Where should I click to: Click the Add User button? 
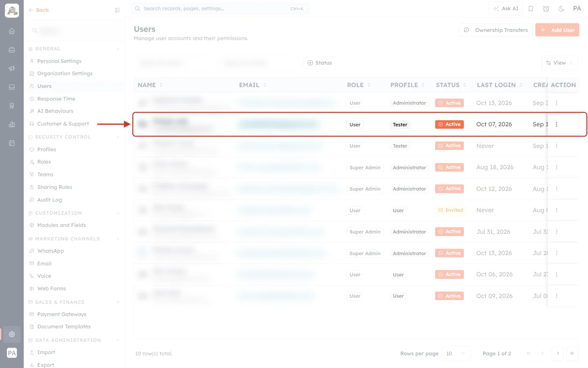[557, 30]
